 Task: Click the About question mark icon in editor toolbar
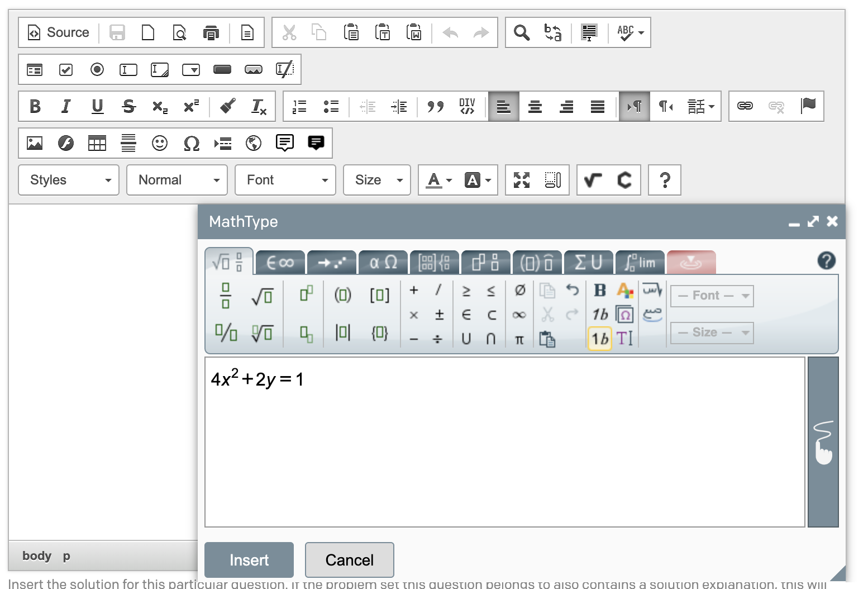click(665, 180)
